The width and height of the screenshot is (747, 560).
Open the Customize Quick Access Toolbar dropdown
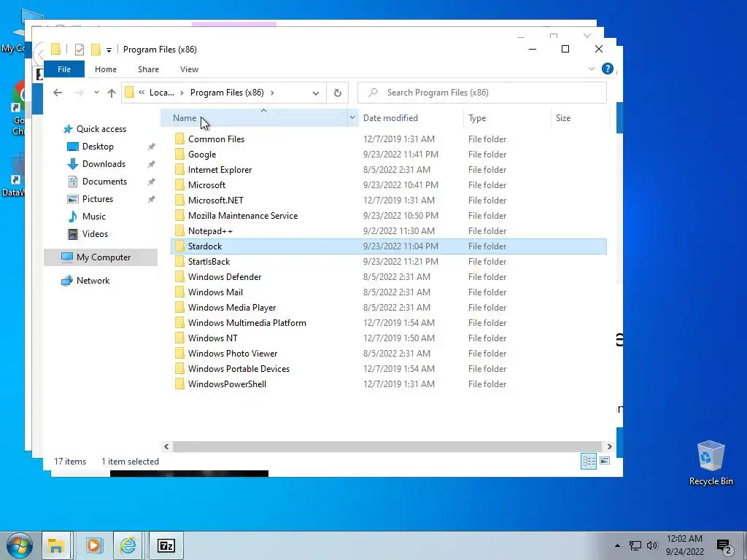coord(109,50)
